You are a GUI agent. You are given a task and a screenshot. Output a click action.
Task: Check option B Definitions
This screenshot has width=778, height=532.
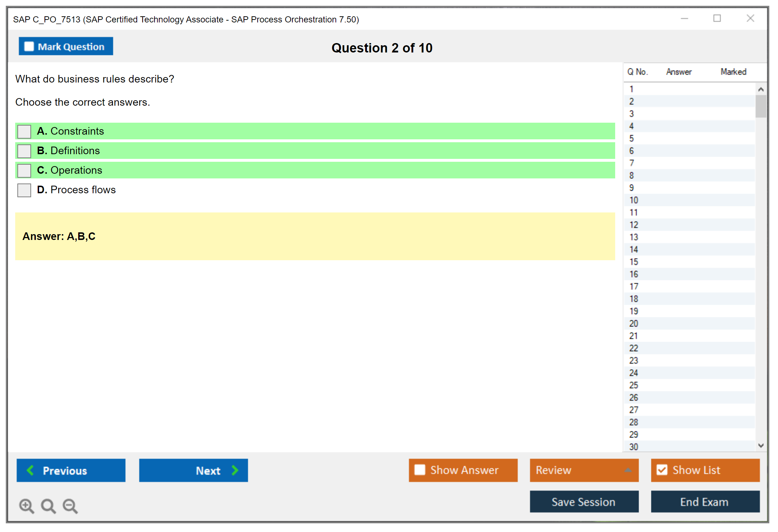[24, 151]
